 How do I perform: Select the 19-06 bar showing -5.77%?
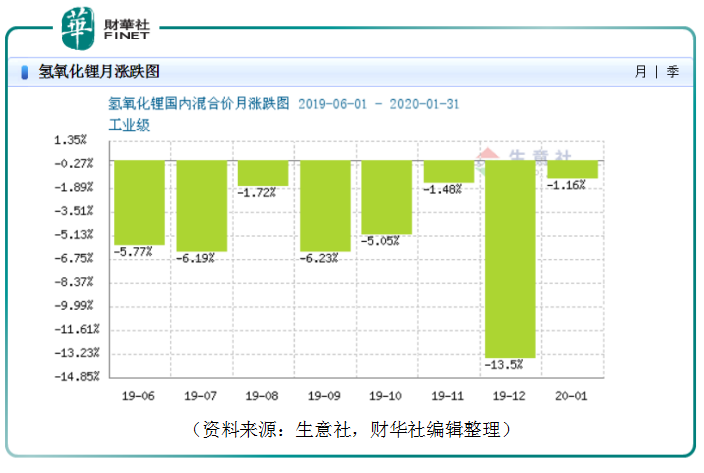point(140,202)
